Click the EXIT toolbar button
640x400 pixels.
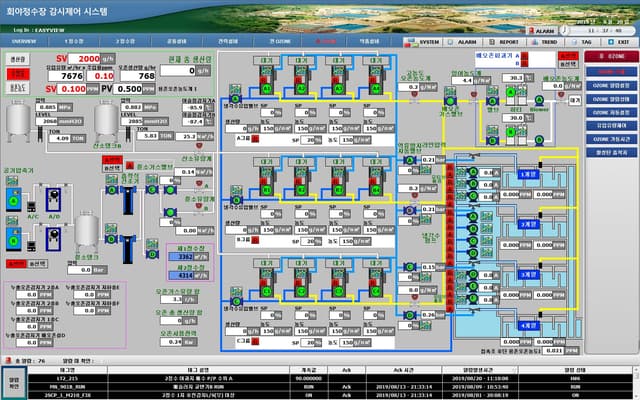point(618,42)
